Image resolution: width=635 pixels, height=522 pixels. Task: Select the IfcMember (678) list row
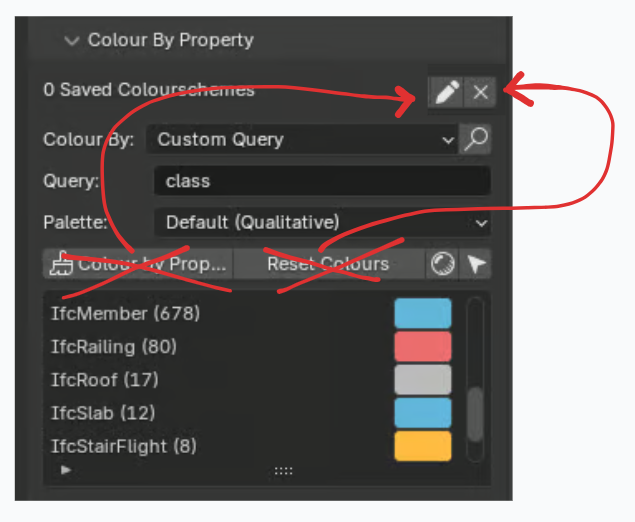click(x=219, y=313)
